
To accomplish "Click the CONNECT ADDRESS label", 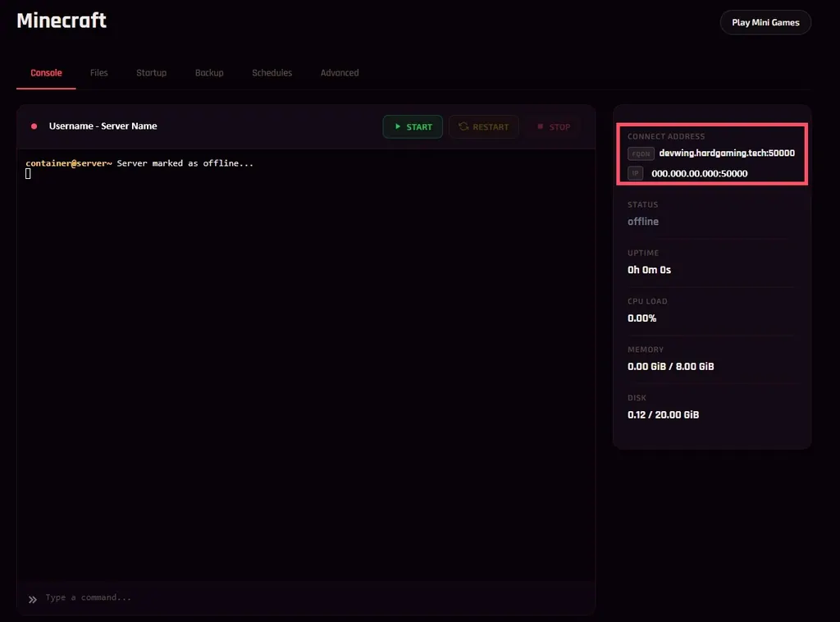I will tap(666, 136).
